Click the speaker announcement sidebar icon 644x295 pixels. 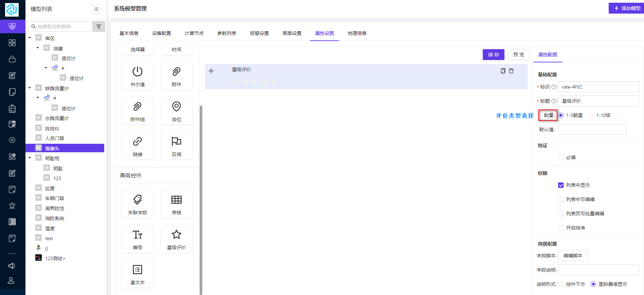[12, 266]
